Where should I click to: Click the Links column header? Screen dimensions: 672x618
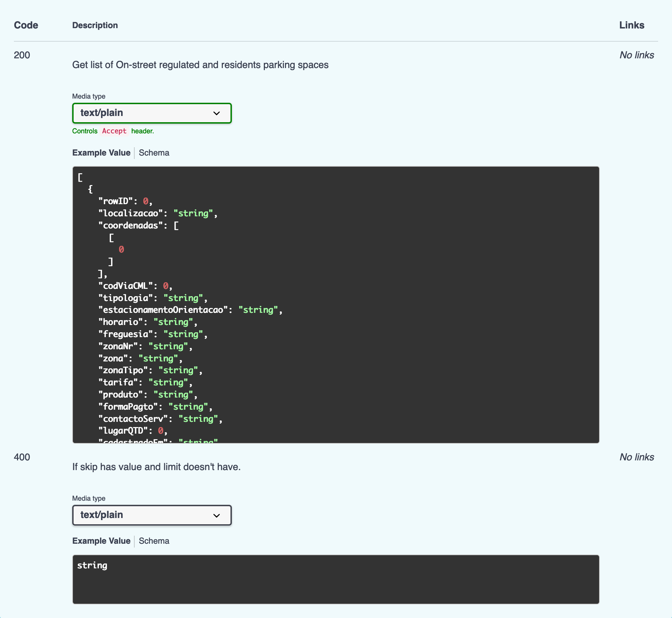point(632,25)
